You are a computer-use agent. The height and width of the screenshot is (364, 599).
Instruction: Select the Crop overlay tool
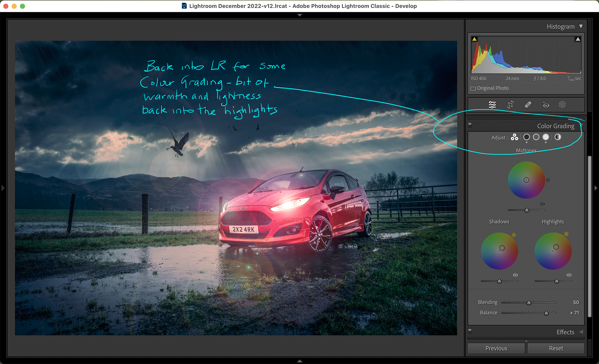coord(510,105)
